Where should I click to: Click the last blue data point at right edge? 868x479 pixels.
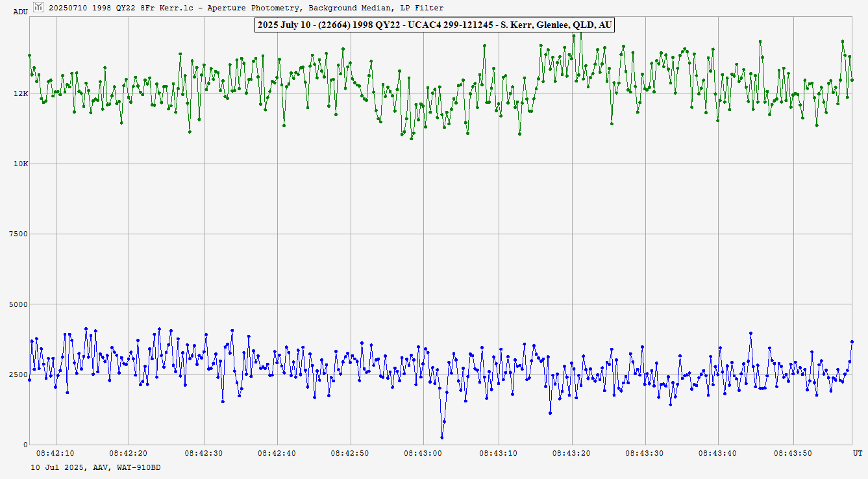pos(852,341)
